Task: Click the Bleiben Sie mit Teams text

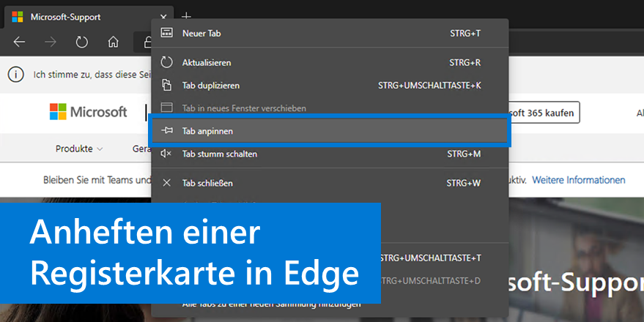Action: click(x=97, y=180)
